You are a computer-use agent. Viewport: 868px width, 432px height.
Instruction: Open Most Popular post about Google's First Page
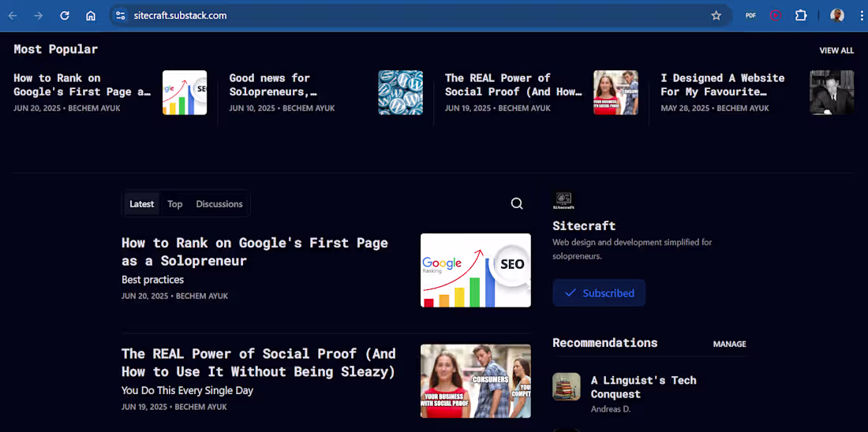[82, 84]
